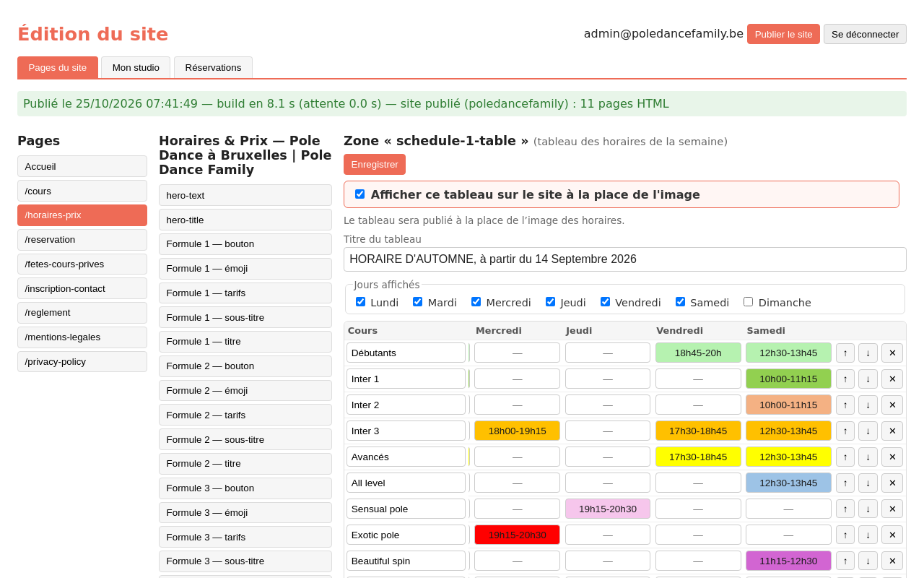Click the Débutants Vendredi 18h45-20h cell
This screenshot has height=578, width=924.
698,353
